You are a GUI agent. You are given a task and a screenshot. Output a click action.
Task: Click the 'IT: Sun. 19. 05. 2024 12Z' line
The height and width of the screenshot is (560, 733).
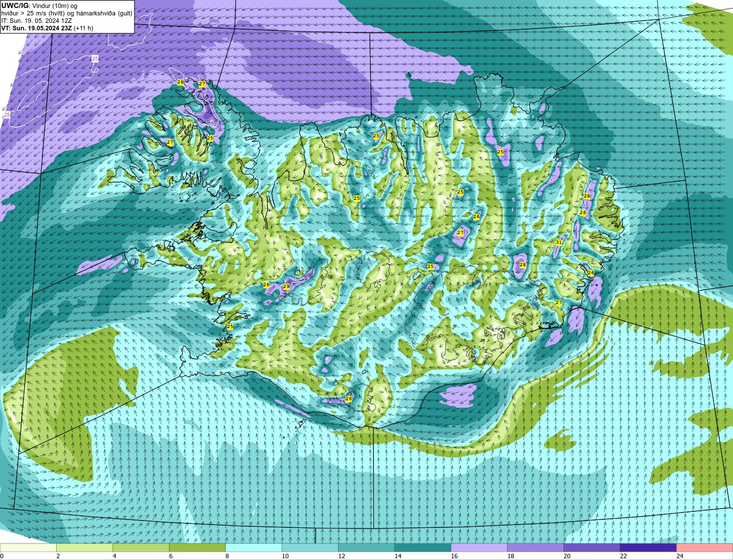coord(37,20)
